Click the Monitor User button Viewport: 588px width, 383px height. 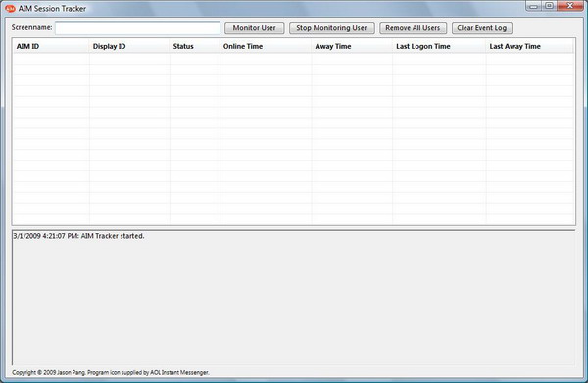254,28
